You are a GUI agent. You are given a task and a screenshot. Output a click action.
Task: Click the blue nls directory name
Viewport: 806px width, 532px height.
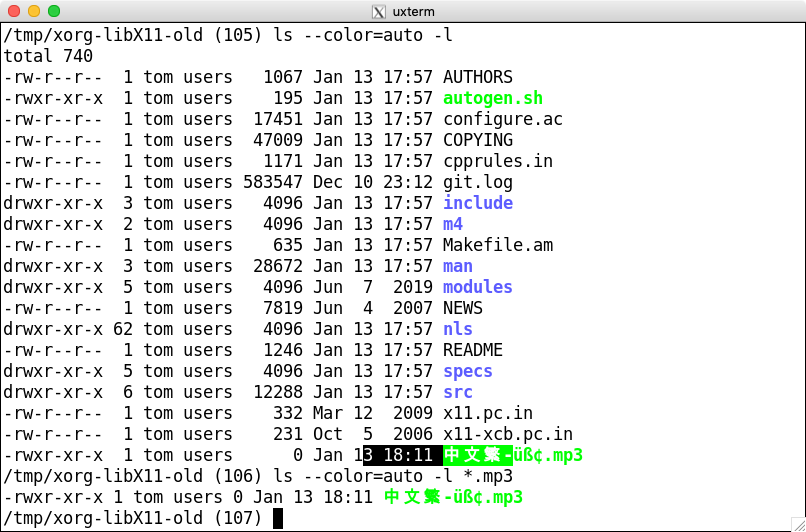click(457, 329)
